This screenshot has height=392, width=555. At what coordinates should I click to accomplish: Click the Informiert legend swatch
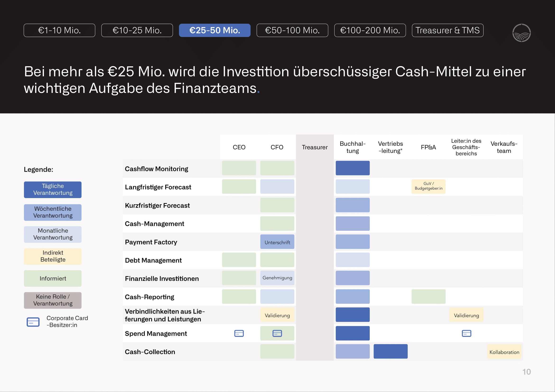53,278
